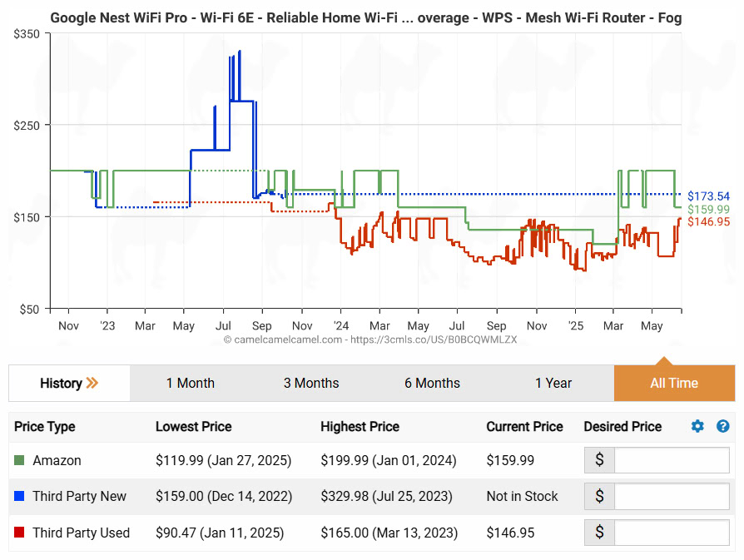
Task: Click the blue Third Party New swatch
Action: pyautogui.click(x=20, y=497)
